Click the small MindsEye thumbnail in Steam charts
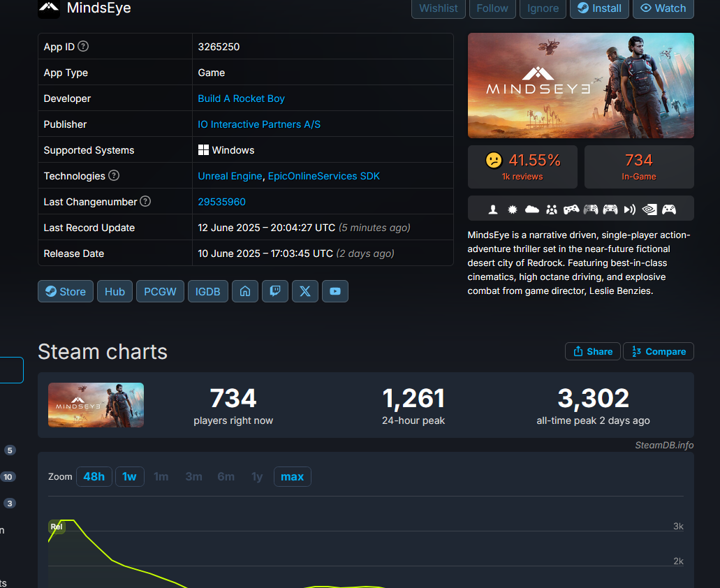720x588 pixels. point(96,405)
